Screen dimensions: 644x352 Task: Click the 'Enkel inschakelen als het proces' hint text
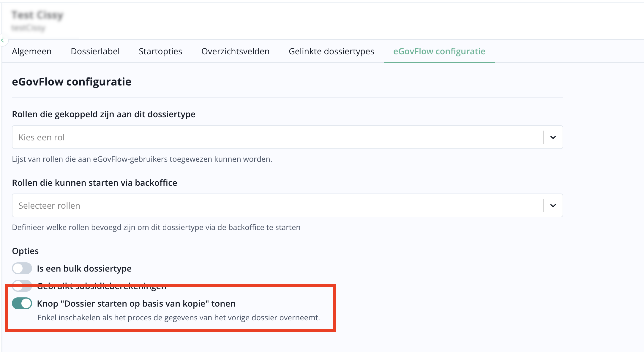click(179, 318)
